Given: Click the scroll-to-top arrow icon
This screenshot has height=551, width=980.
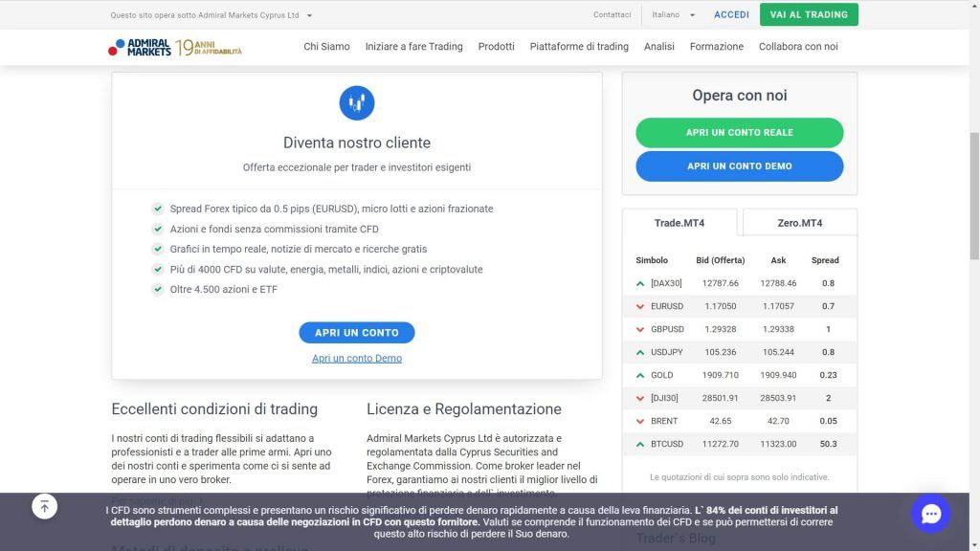Looking at the screenshot, I should tap(44, 507).
